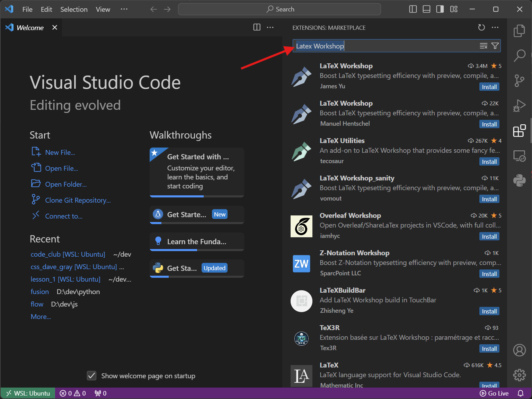Uncheck Show welcome page on startup
Image resolution: width=532 pixels, height=399 pixels.
coord(92,376)
